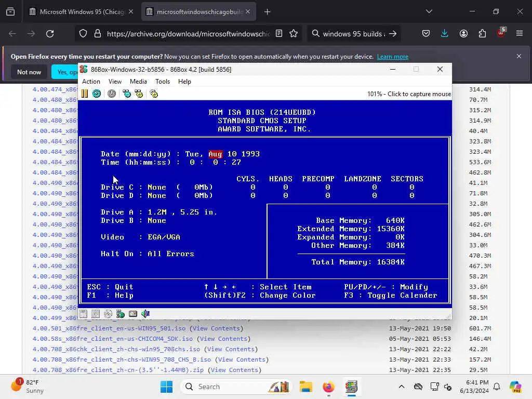This screenshot has height=399, width=532.
Task: Click the Firefox forward arrow
Action: click(x=31, y=34)
